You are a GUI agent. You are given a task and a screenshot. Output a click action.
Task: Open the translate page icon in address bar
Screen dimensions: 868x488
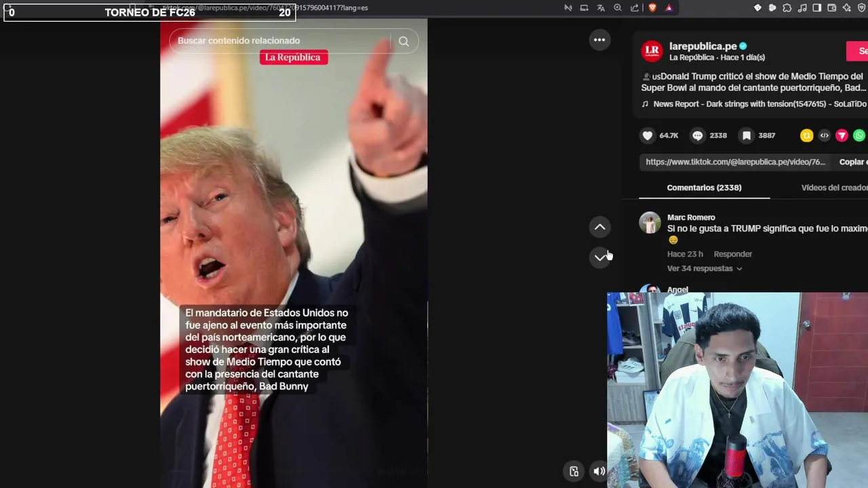601,8
